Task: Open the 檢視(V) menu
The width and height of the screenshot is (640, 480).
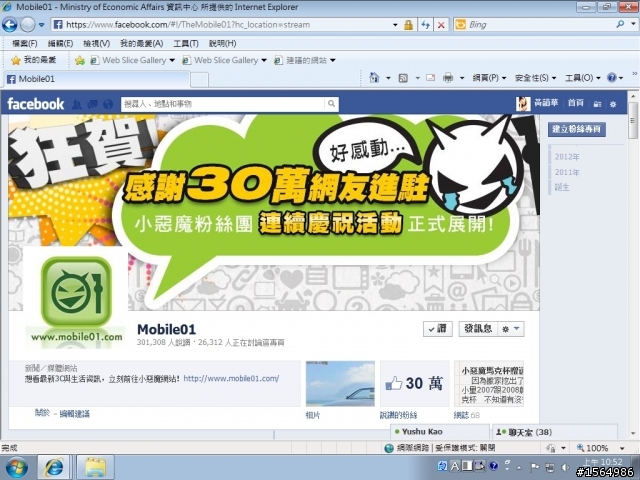Action: [x=97, y=43]
